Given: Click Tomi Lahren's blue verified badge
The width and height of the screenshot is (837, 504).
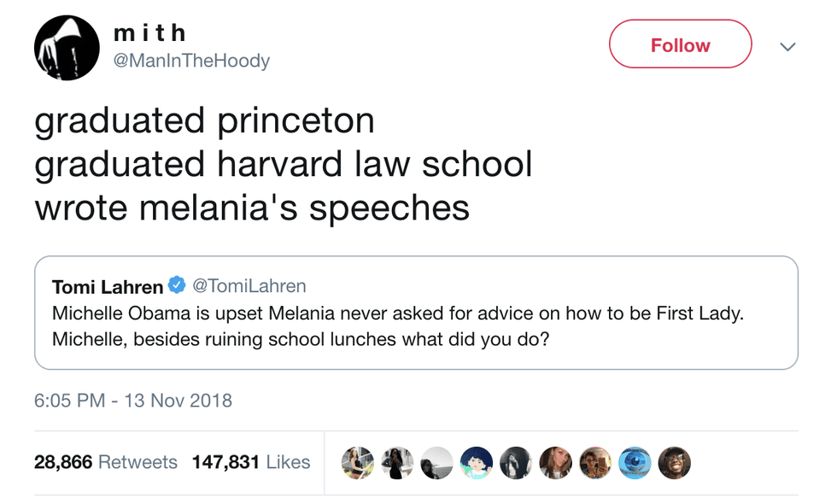Looking at the screenshot, I should [x=177, y=285].
